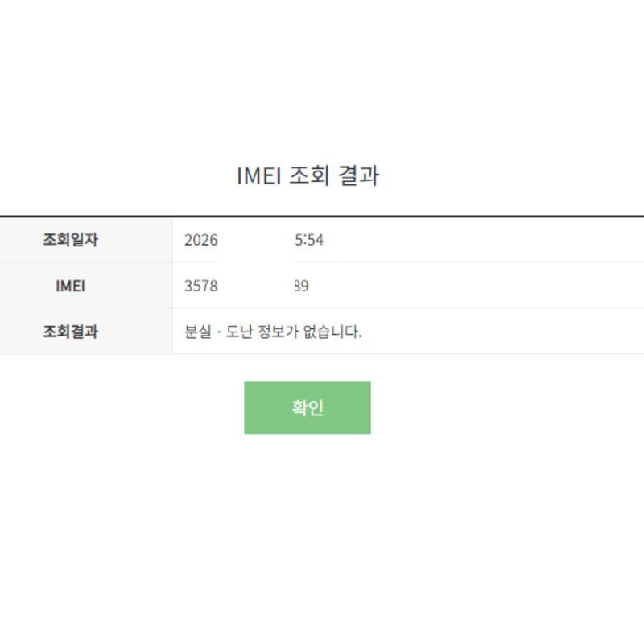
Task: Click the word 조회 in the heading
Action: tap(308, 176)
